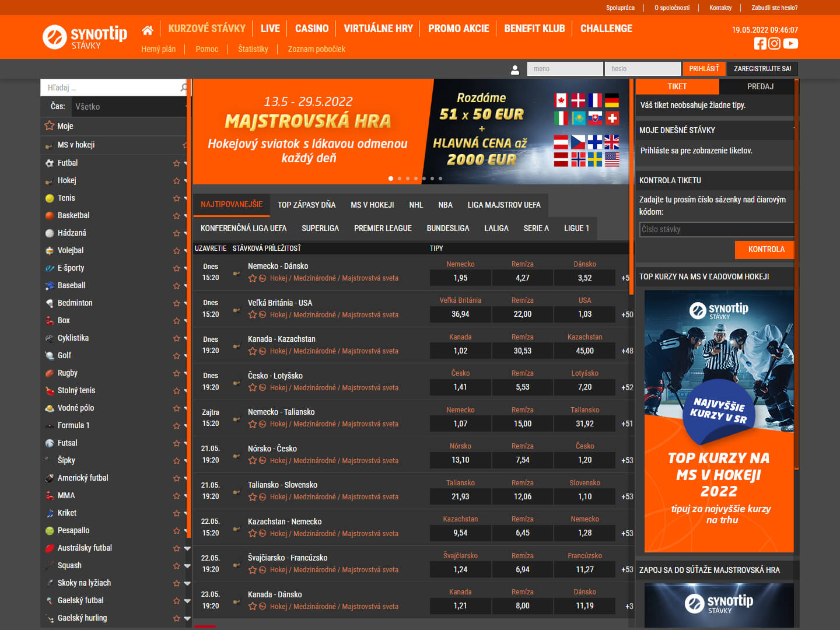The image size is (840, 630).
Task: Switch to the NHL tab
Action: point(416,205)
